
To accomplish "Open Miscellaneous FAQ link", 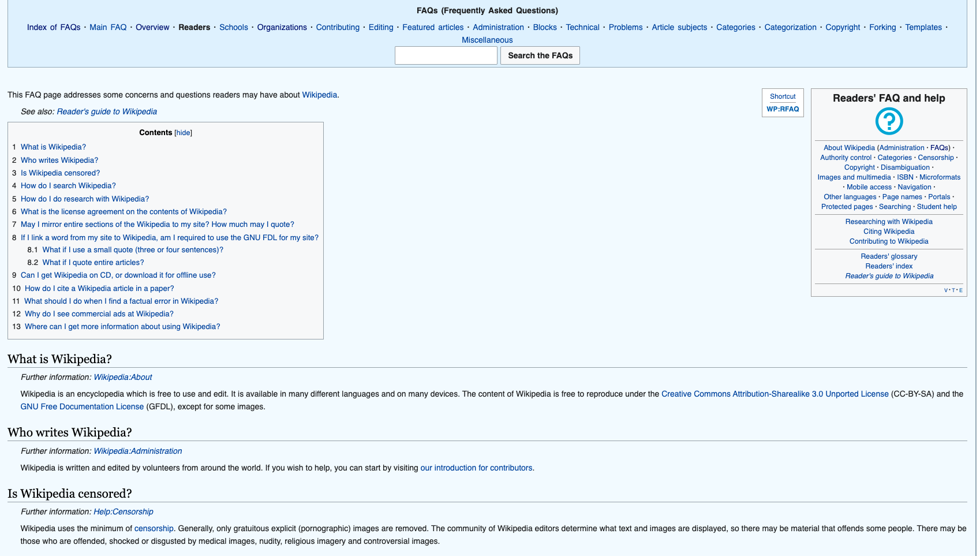I will click(487, 40).
